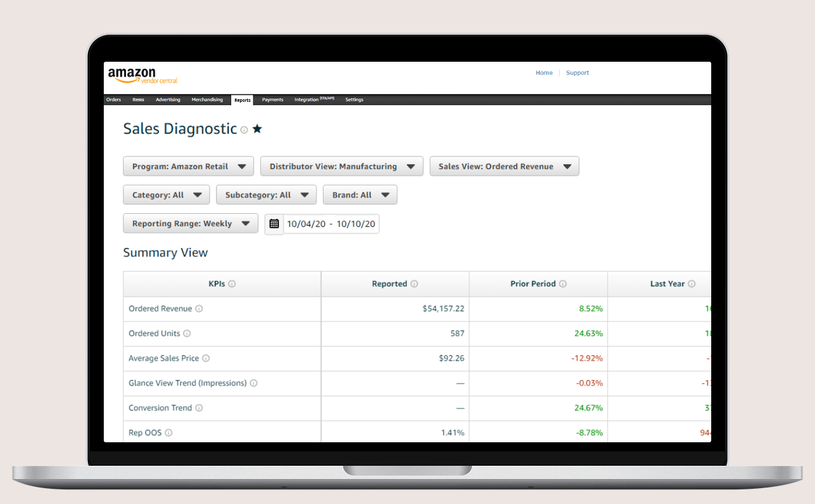This screenshot has width=815, height=504.
Task: Open the calendar icon for date range
Action: point(274,223)
